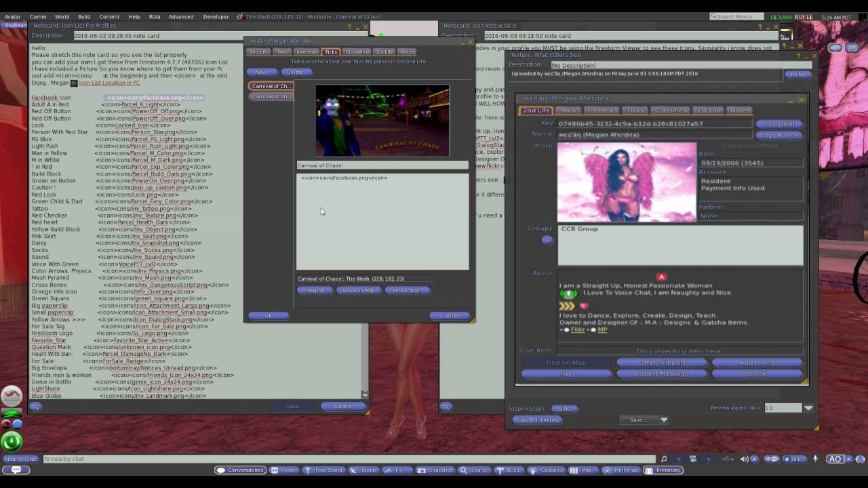Open the World Map
Viewport: 868px width, 488px height.
(583, 470)
